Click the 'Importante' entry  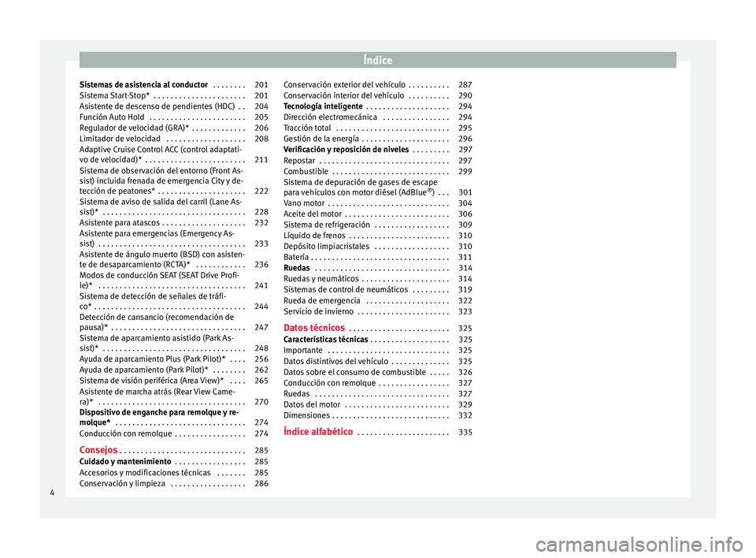(x=303, y=351)
